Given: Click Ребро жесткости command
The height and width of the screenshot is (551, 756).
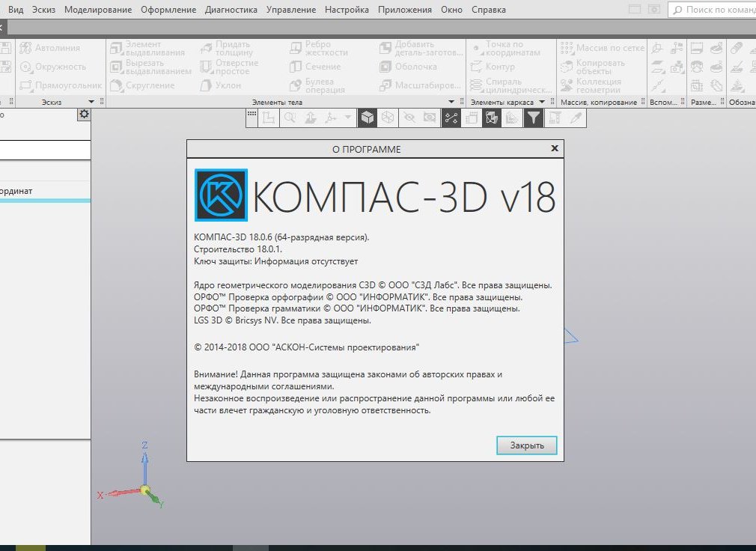Looking at the screenshot, I should pyautogui.click(x=319, y=48).
